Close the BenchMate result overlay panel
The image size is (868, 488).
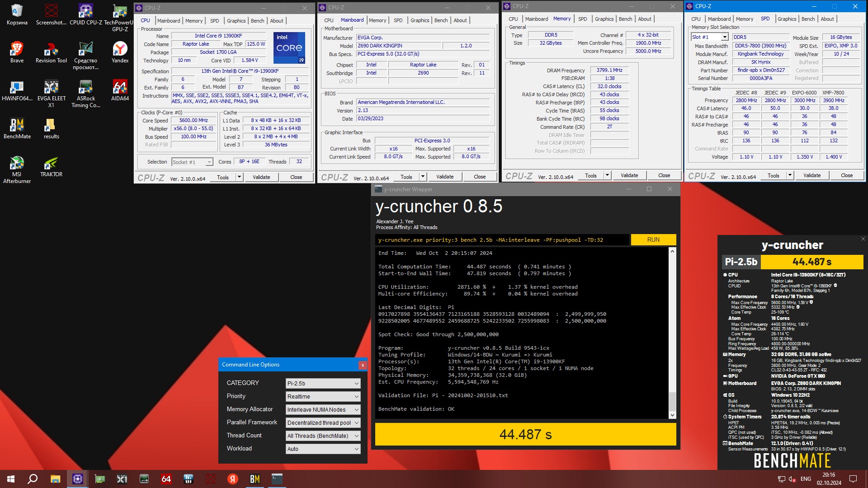click(x=863, y=239)
